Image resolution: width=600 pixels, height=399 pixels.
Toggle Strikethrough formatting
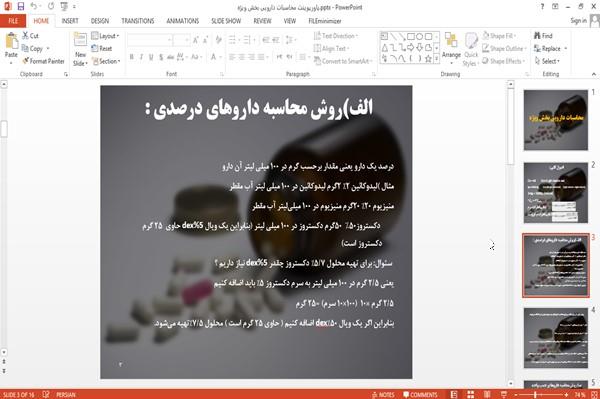(171, 57)
